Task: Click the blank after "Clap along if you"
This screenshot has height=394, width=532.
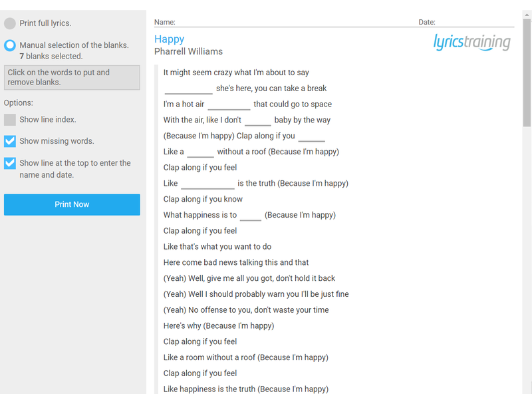Action: pyautogui.click(x=312, y=136)
